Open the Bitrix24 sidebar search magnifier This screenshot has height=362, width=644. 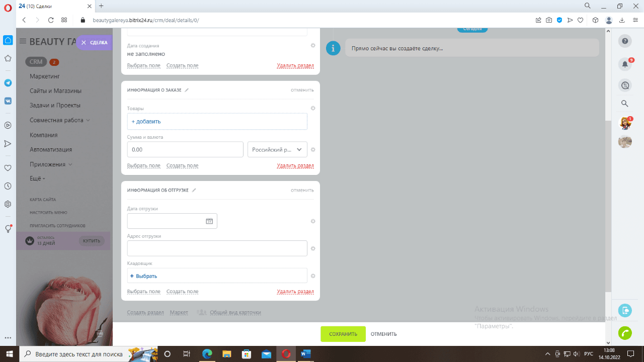(625, 104)
